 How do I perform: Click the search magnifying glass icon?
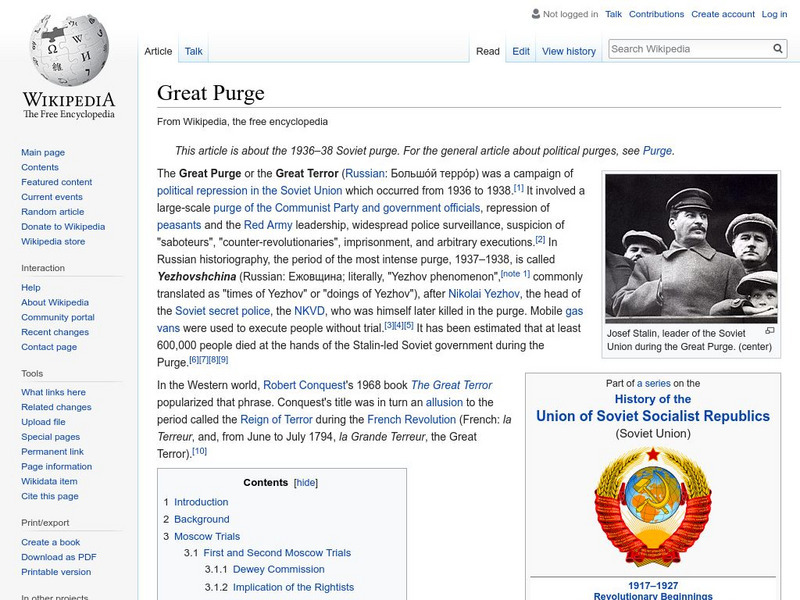777,47
